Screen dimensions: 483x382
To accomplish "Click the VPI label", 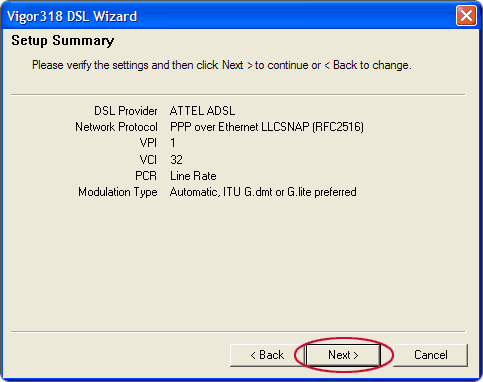I will tap(148, 143).
